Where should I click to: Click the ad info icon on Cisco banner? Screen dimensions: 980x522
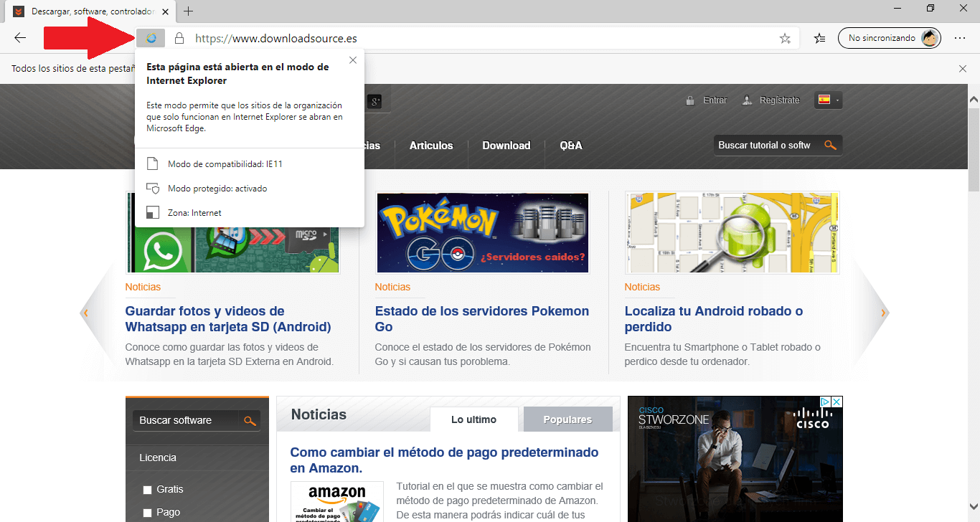pos(826,402)
